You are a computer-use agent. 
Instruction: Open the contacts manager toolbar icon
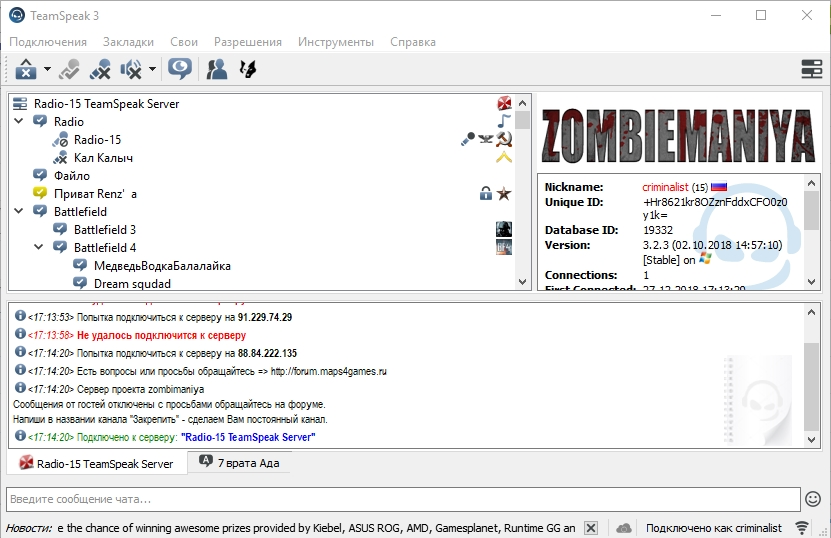[216, 69]
